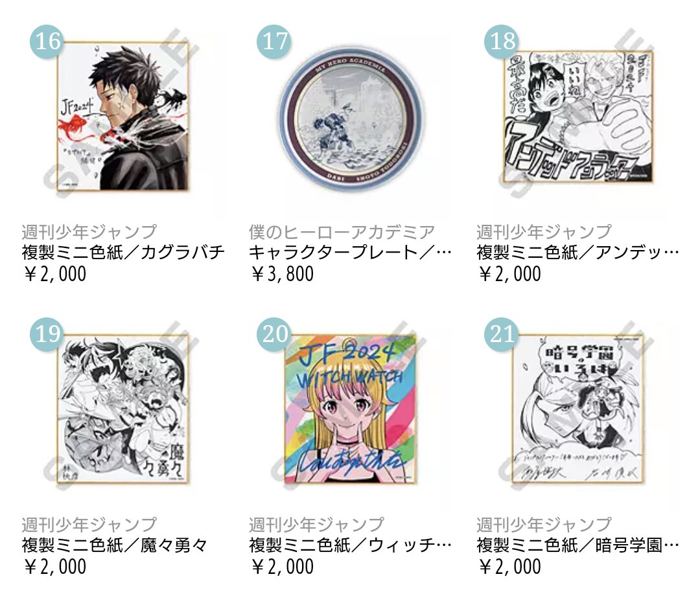Click product title 複製ミニ色紙／アンデッ…
Image resolution: width=700 pixels, height=605 pixels.
coord(577,253)
